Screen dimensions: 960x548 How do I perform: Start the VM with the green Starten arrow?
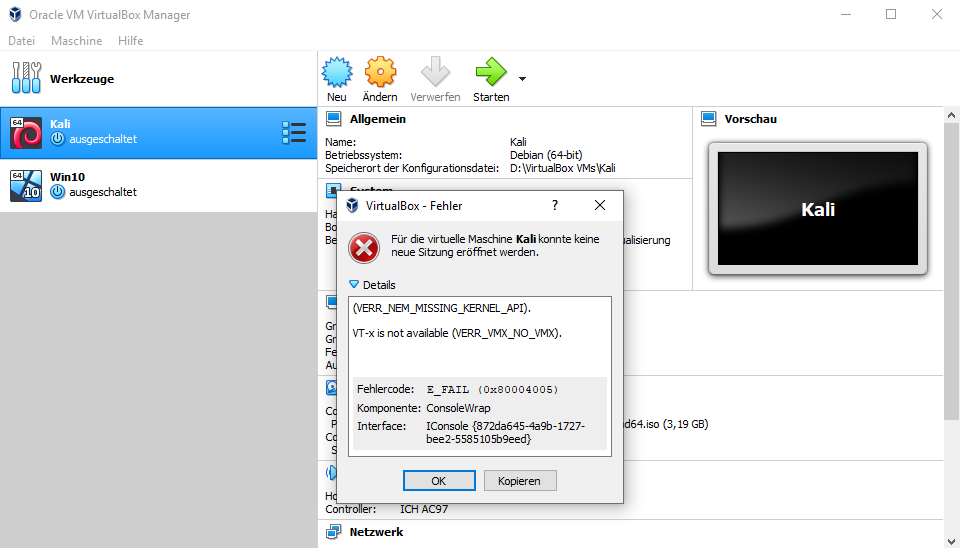(x=491, y=72)
